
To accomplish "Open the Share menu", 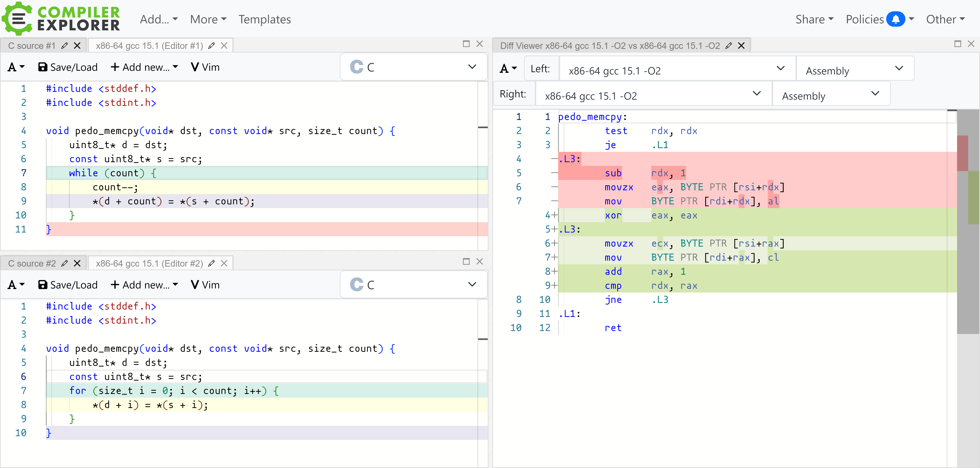I will [814, 19].
